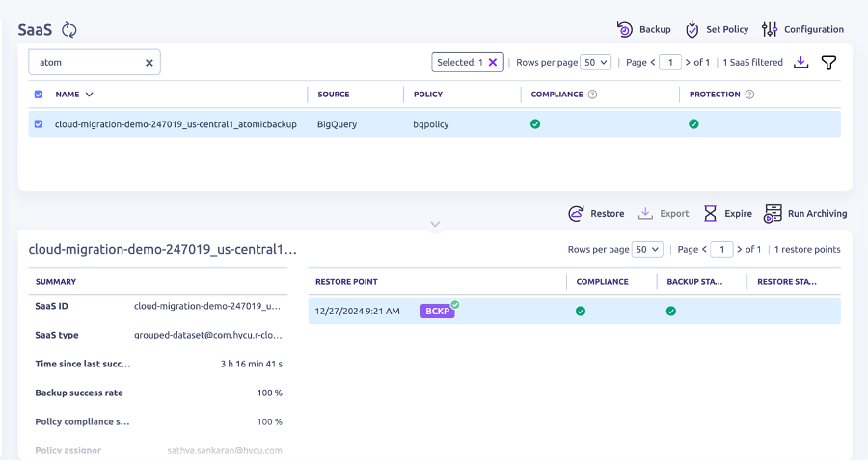Image resolution: width=868 pixels, height=461 pixels.
Task: Uncheck the atomicbackup row checkbox
Action: pos(39,124)
